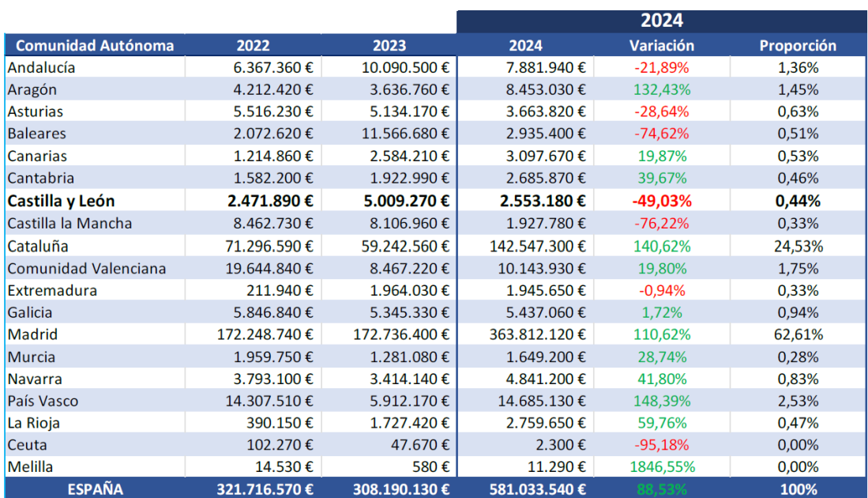The height and width of the screenshot is (498, 868).
Task: Click Madrid's 2024 value 363.812.120 €
Action: (535, 334)
